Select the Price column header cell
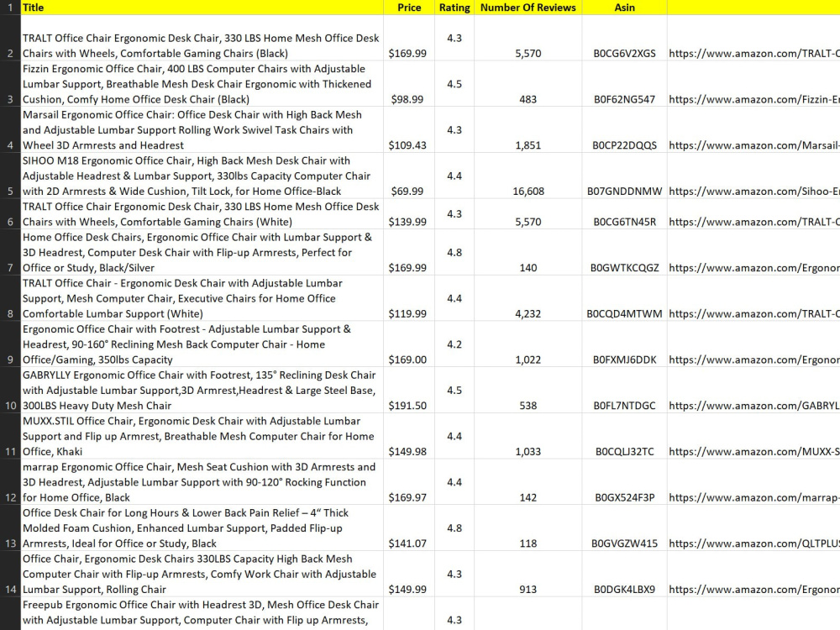The height and width of the screenshot is (630, 840). point(409,8)
